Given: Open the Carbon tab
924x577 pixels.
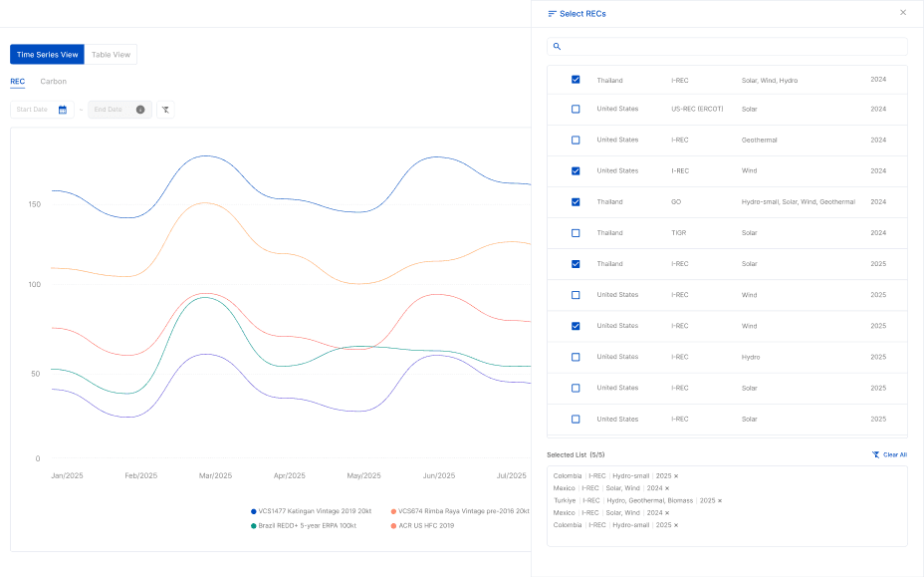Looking at the screenshot, I should [53, 81].
